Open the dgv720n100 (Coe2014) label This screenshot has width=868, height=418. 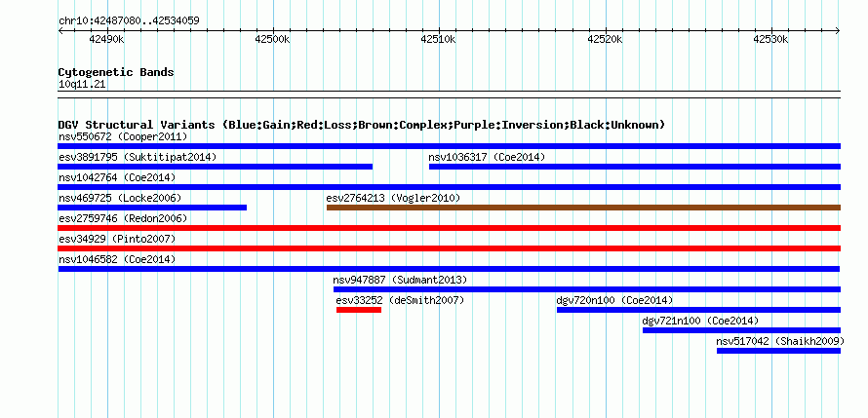pyautogui.click(x=614, y=300)
